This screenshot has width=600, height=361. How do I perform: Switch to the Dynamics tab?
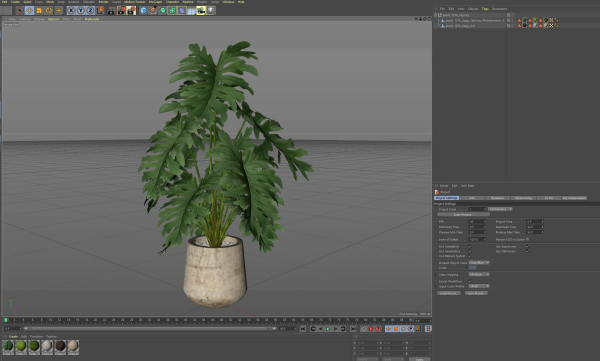coord(497,198)
